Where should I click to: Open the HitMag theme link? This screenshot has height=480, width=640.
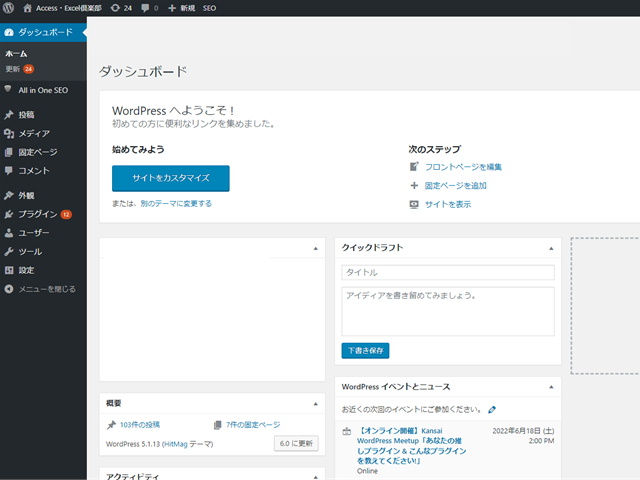(x=176, y=444)
